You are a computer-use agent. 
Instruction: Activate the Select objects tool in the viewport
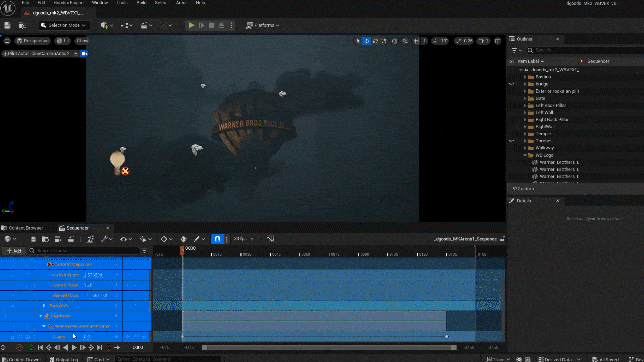click(x=358, y=41)
